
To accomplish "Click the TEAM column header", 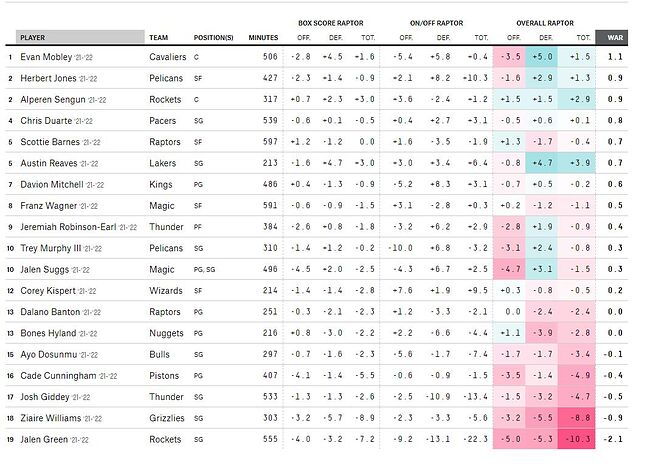I will [159, 37].
